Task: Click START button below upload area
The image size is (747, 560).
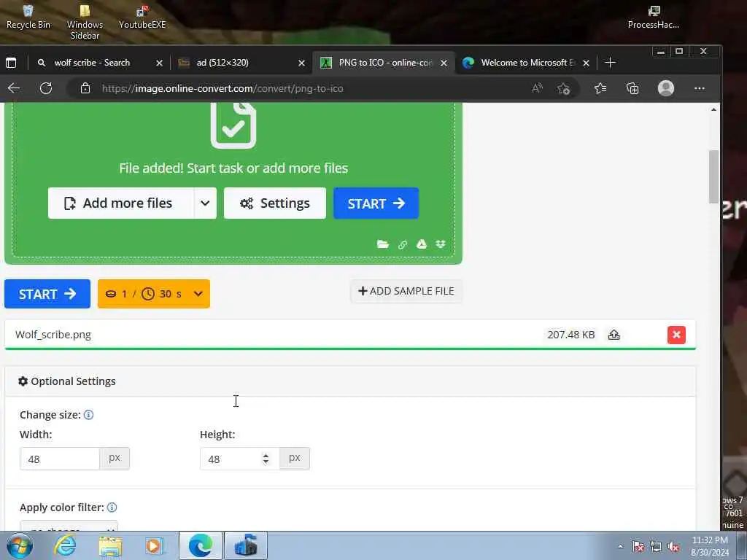Action: pyautogui.click(x=47, y=294)
